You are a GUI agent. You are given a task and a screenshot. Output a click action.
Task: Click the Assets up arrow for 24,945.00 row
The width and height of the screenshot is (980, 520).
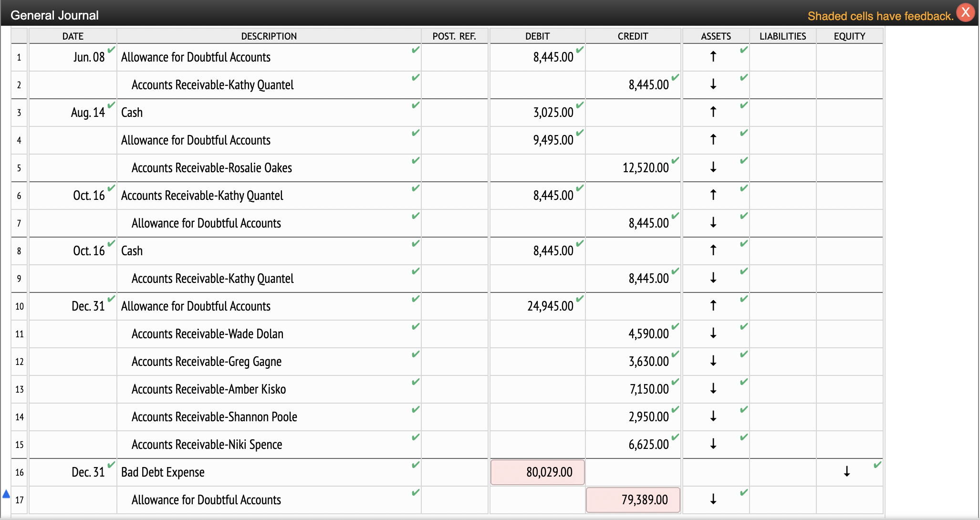coord(713,306)
